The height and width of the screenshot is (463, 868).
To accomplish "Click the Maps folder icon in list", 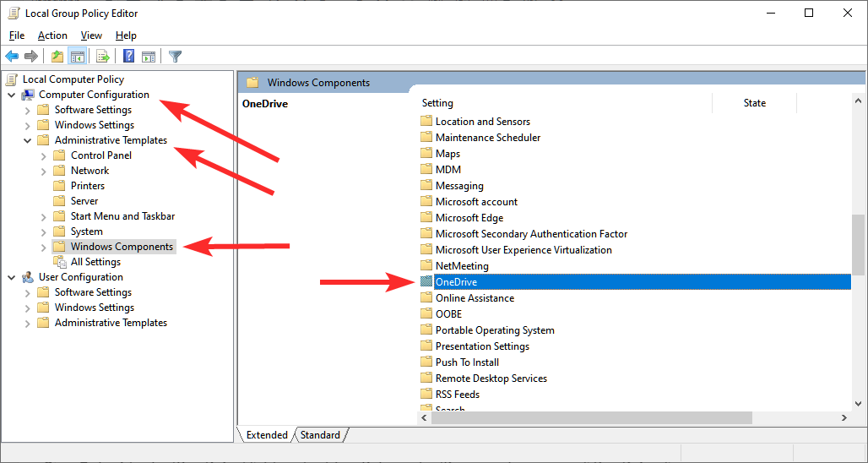I will click(x=426, y=154).
